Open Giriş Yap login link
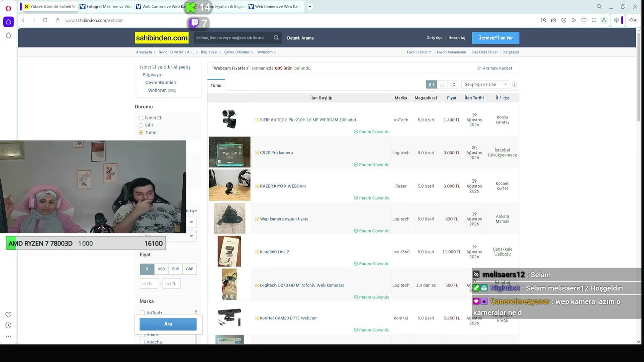The height and width of the screenshot is (362, 644). coord(434,38)
